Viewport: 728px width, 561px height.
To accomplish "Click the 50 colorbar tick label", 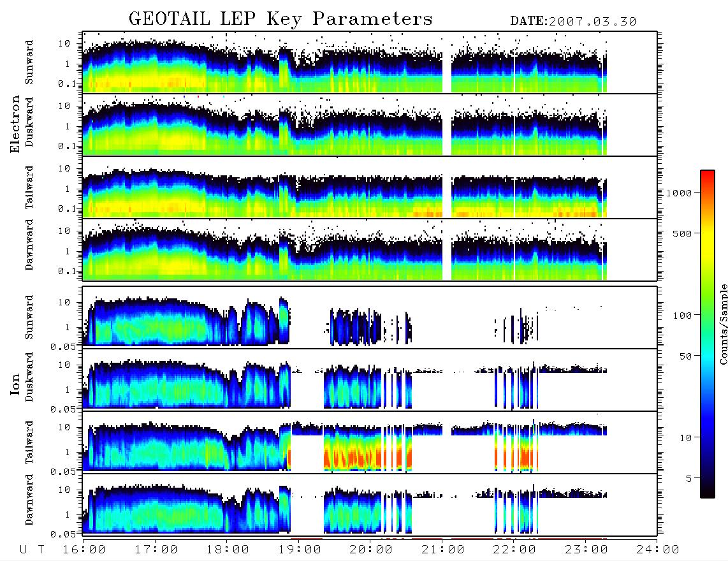I will pyautogui.click(x=685, y=356).
